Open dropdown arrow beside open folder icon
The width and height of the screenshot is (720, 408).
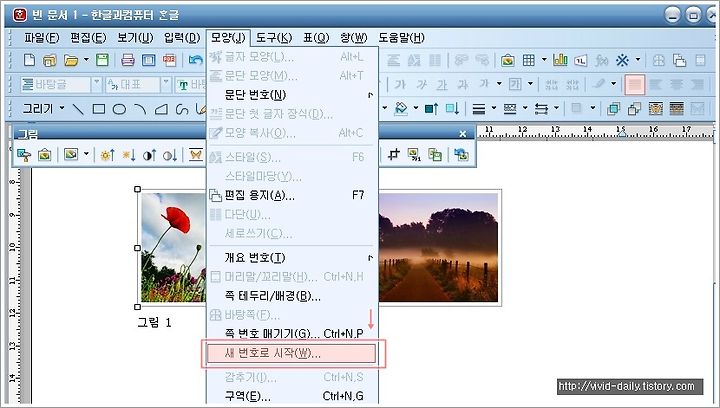point(86,60)
